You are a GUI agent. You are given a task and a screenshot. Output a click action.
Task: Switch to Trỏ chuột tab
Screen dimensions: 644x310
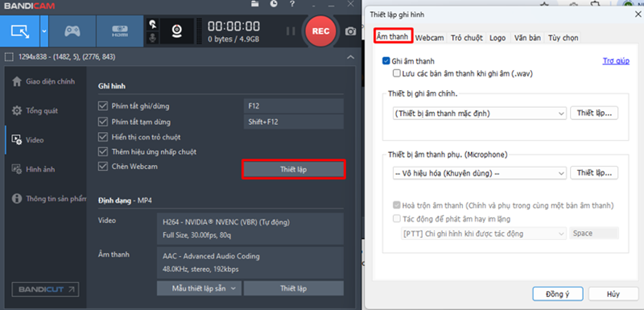467,38
